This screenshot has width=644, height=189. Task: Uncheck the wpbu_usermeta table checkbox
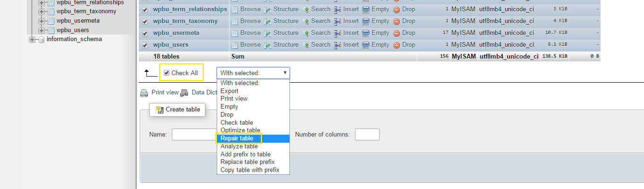tap(145, 33)
